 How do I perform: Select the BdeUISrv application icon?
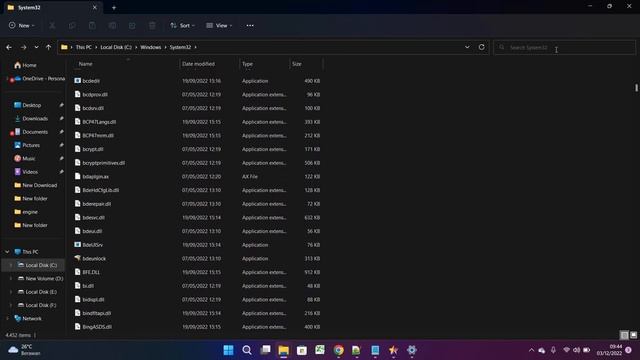click(78, 245)
